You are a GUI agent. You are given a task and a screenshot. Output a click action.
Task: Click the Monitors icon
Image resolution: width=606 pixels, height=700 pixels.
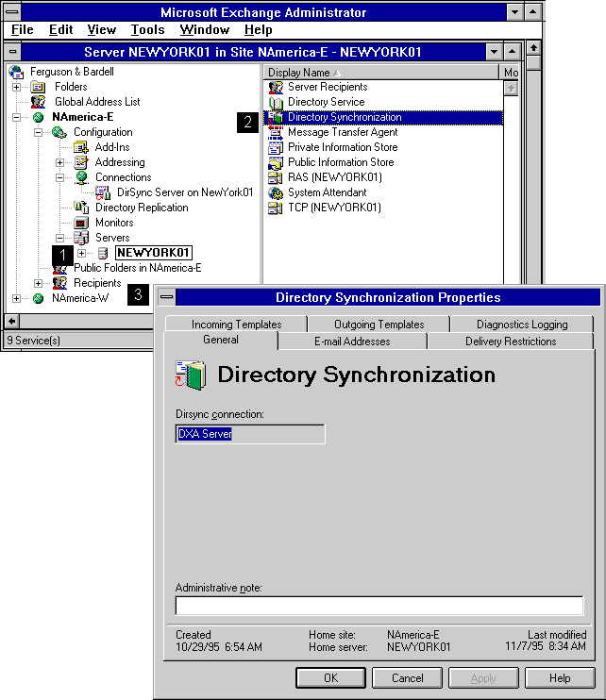coord(81,223)
